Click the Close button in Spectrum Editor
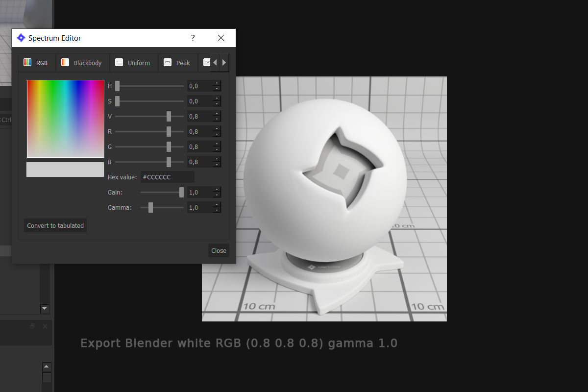 pyautogui.click(x=219, y=250)
